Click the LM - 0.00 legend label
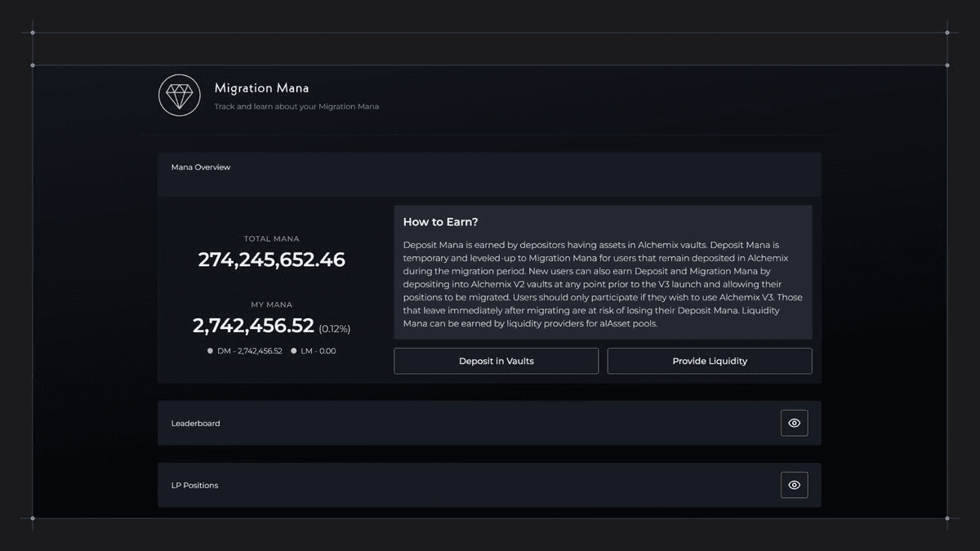 (317, 351)
